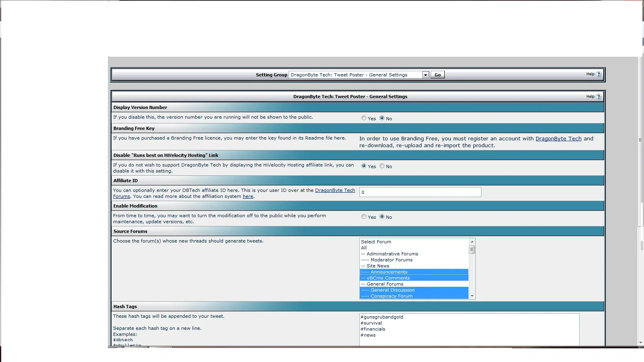Viewport: 644px width, 362px height.
Task: Select No for Disable HiVelocity Hosting Link
Action: coord(382,166)
